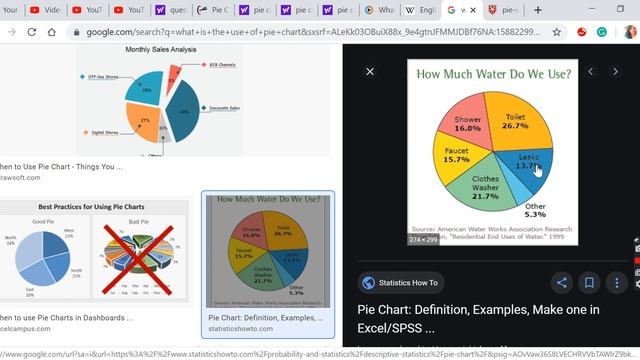
Task: Switch to the first YouTube 'Vide' tab
Action: click(x=46, y=10)
